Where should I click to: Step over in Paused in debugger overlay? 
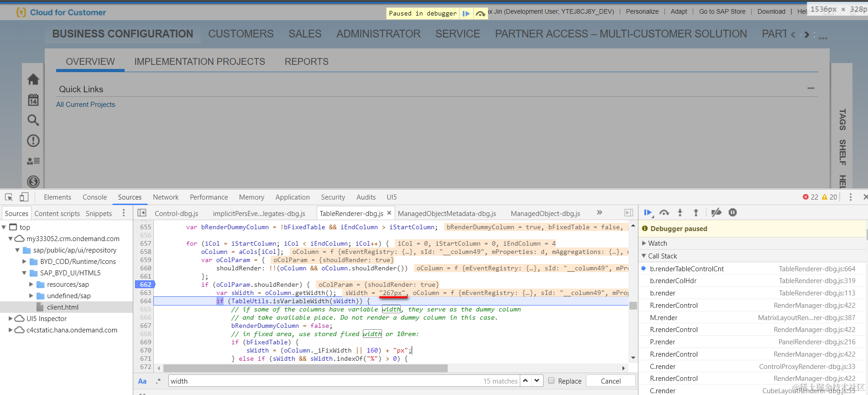(480, 14)
